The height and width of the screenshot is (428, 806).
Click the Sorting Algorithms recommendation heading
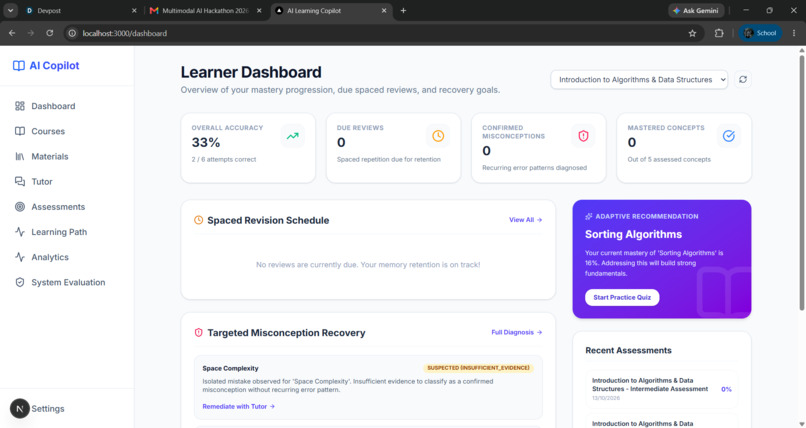click(633, 234)
